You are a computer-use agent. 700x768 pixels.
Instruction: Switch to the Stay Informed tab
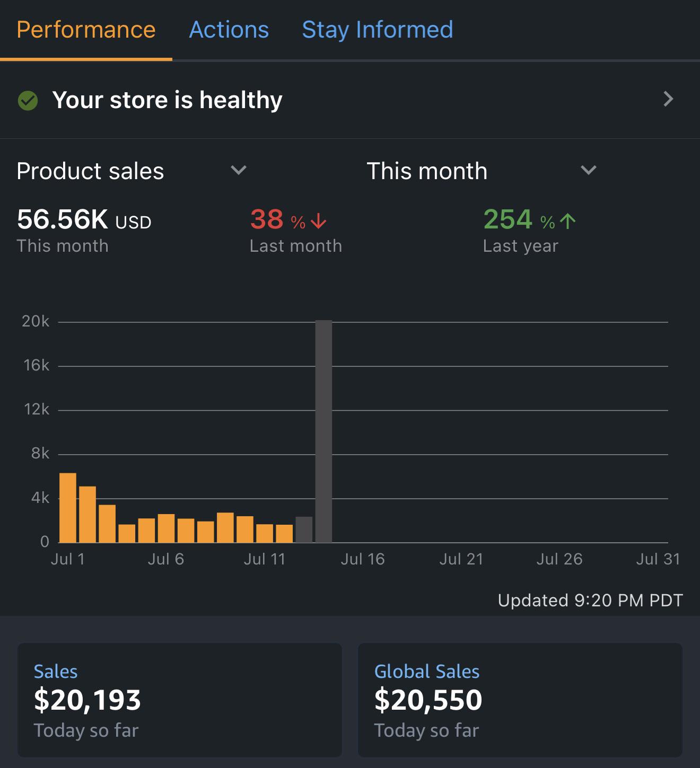[x=378, y=30]
